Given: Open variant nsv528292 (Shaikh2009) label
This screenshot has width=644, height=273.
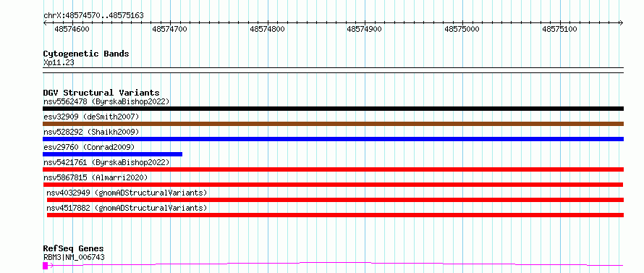Looking at the screenshot, I should 91,132.
